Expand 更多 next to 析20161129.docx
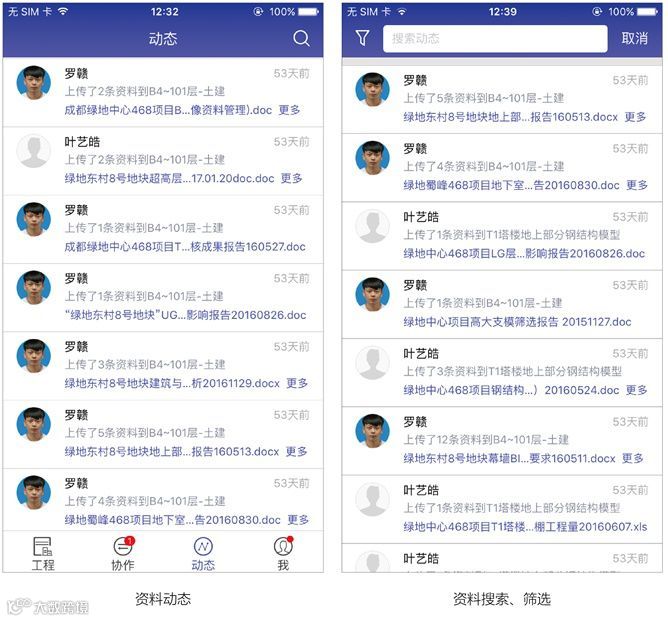The height and width of the screenshot is (621, 668). click(x=297, y=383)
